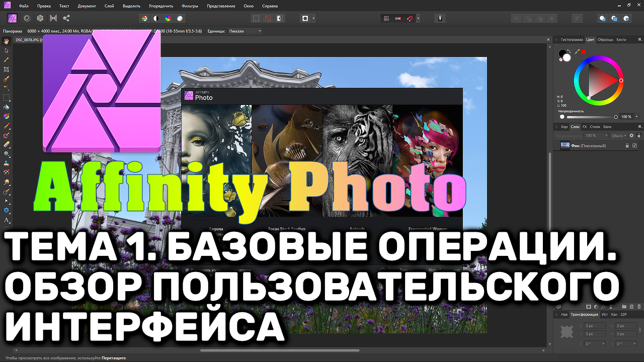Open the tiger Animals sample thumbnail
The height and width of the screenshot is (362, 644).
pos(357,160)
